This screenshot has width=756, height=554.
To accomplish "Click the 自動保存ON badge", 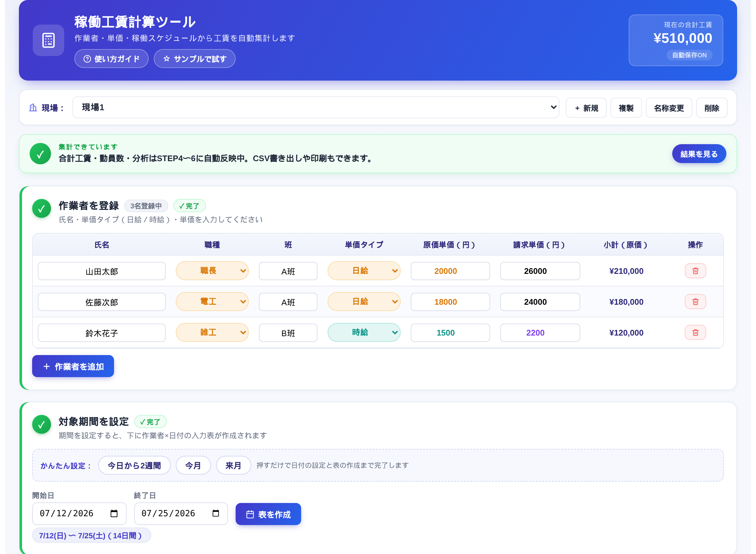I will click(689, 55).
